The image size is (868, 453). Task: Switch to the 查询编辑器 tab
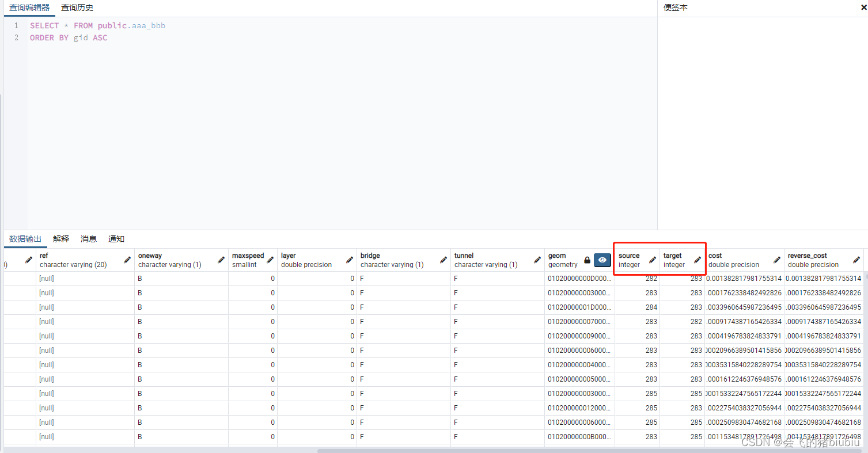pyautogui.click(x=29, y=7)
